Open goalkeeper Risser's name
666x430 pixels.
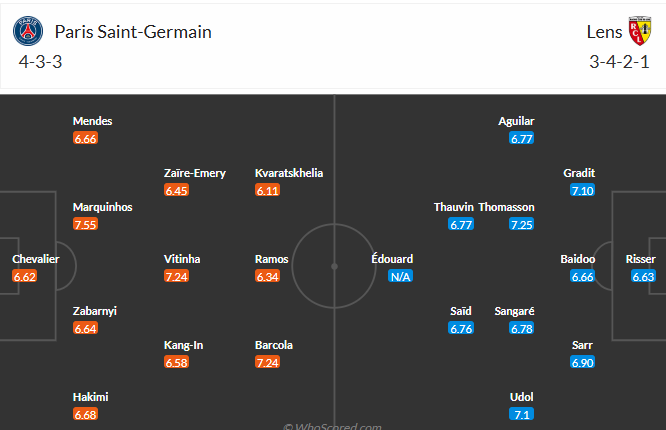[x=641, y=259]
